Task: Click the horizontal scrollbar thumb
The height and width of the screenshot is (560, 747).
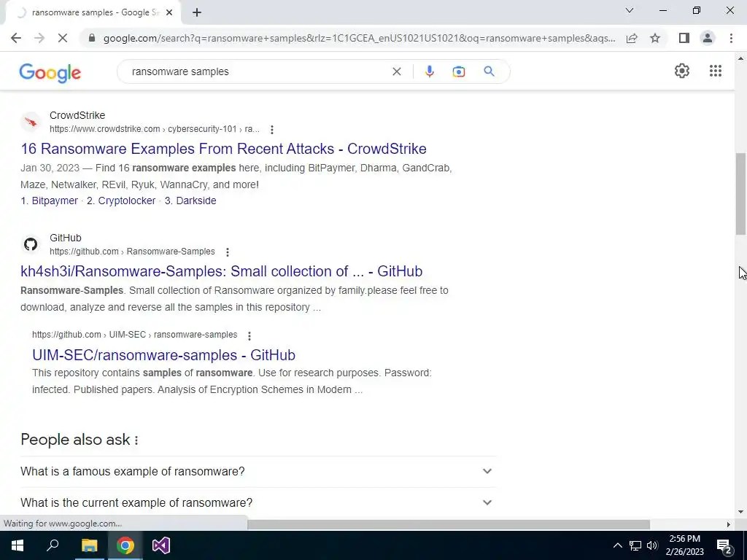Action: 449,524
